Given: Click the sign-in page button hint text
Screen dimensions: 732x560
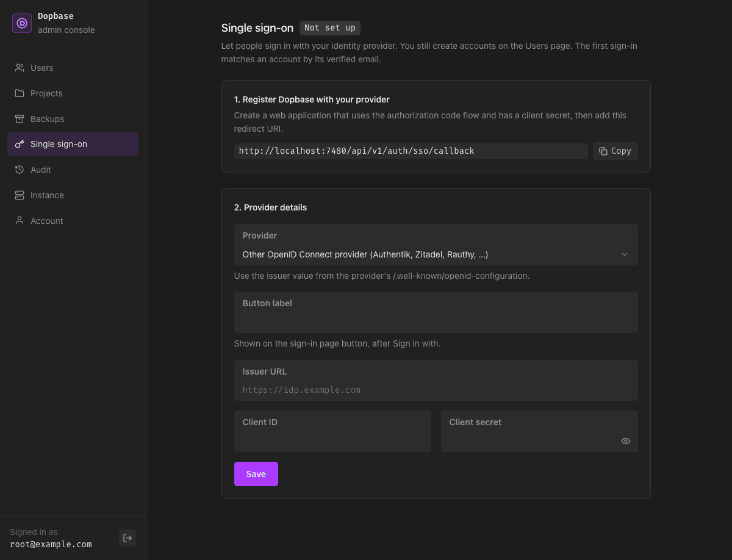Looking at the screenshot, I should click(337, 343).
